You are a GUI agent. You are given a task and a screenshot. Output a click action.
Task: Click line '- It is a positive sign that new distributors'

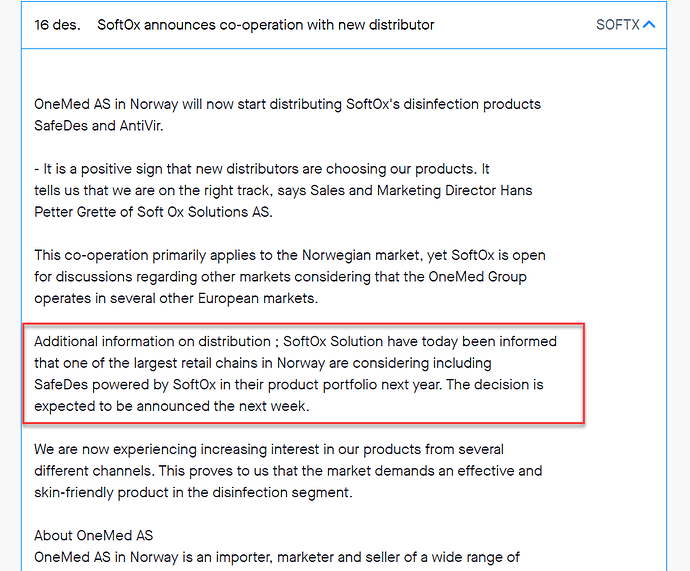pyautogui.click(x=262, y=169)
